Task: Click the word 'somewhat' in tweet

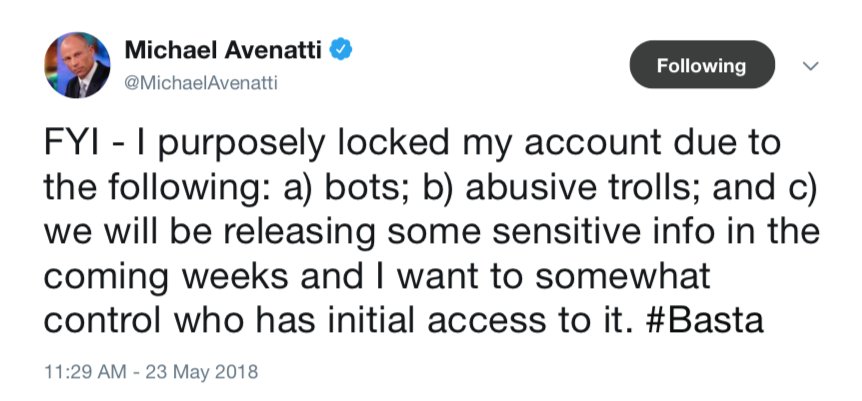Action: pyautogui.click(x=623, y=276)
